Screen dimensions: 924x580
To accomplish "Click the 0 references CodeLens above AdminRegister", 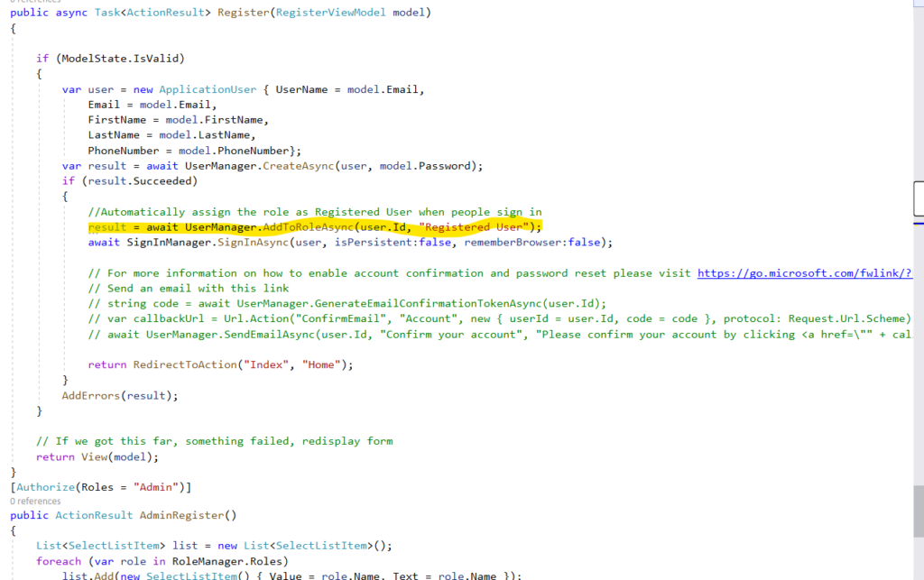I will (x=35, y=502).
